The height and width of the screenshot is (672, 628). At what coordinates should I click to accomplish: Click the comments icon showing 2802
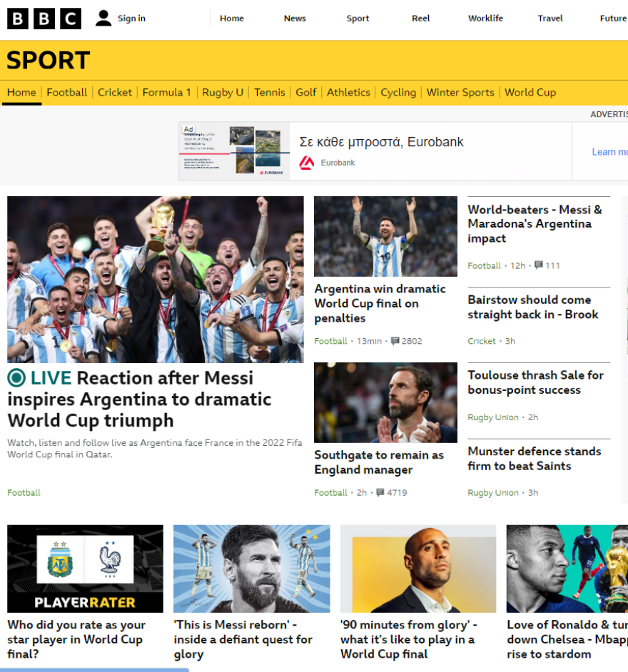pyautogui.click(x=395, y=341)
